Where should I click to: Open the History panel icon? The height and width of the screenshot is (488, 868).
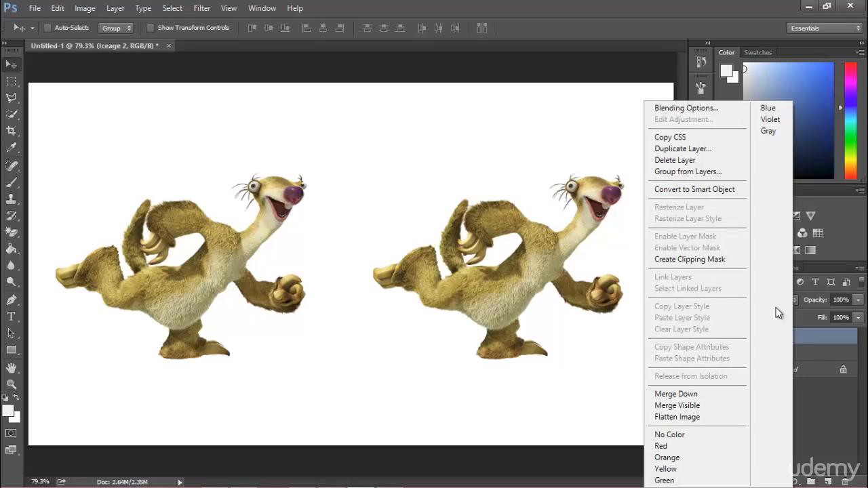(701, 62)
